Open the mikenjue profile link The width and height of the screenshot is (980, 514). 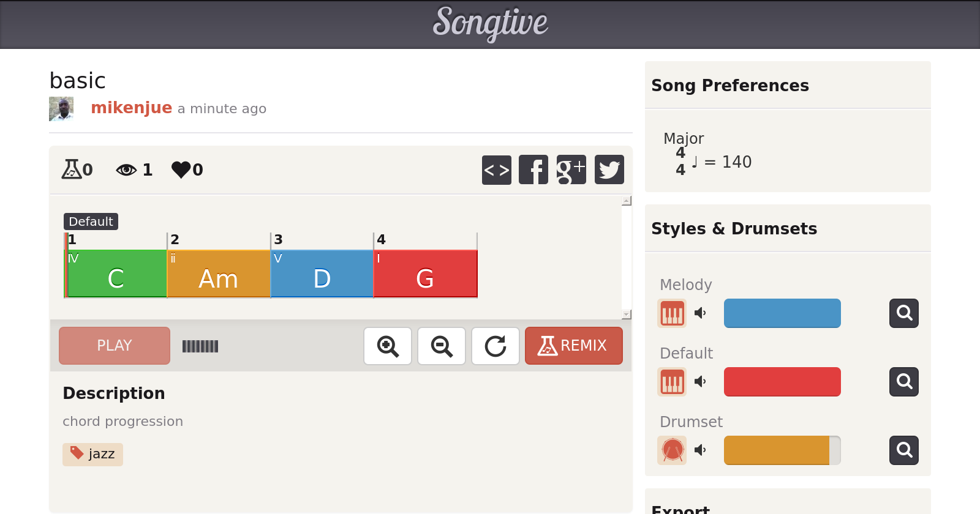click(x=131, y=108)
